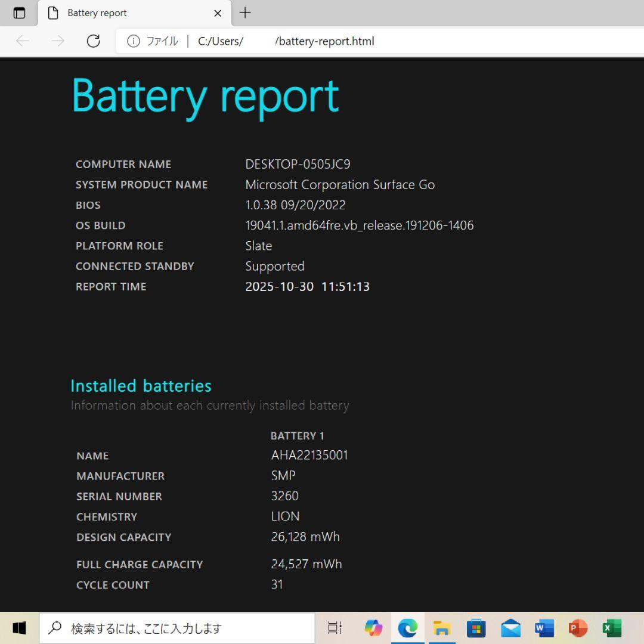Open the Windows Start menu
Image resolution: width=644 pixels, height=644 pixels.
19,628
